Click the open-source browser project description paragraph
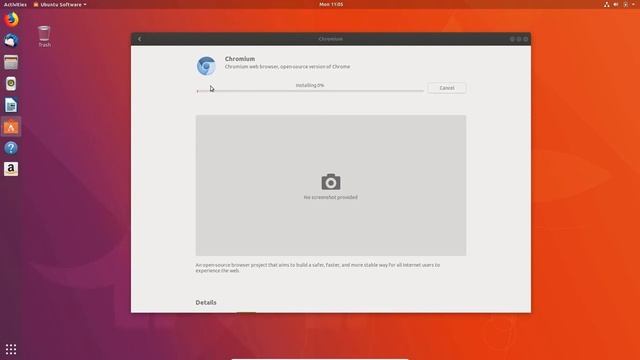 pyautogui.click(x=318, y=267)
